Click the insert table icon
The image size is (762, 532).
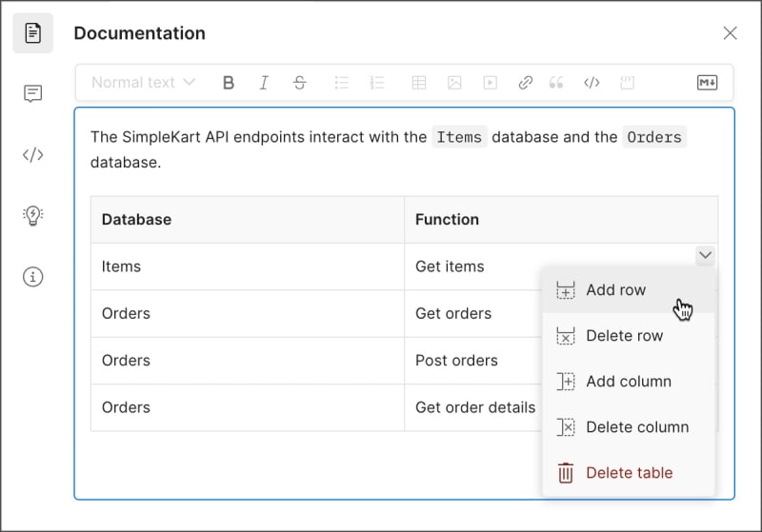pos(419,83)
